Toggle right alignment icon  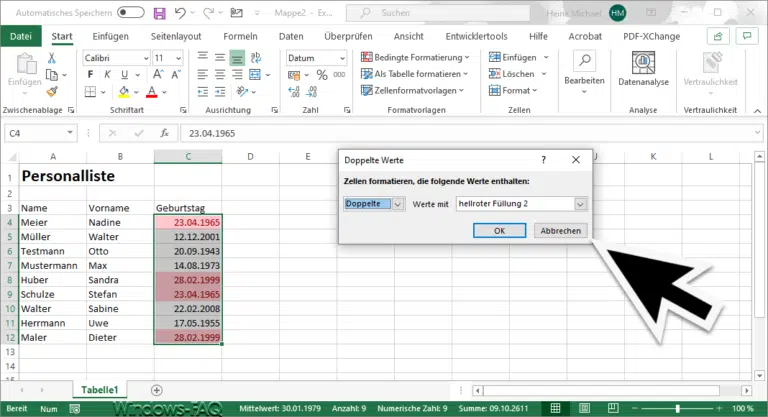[237, 74]
